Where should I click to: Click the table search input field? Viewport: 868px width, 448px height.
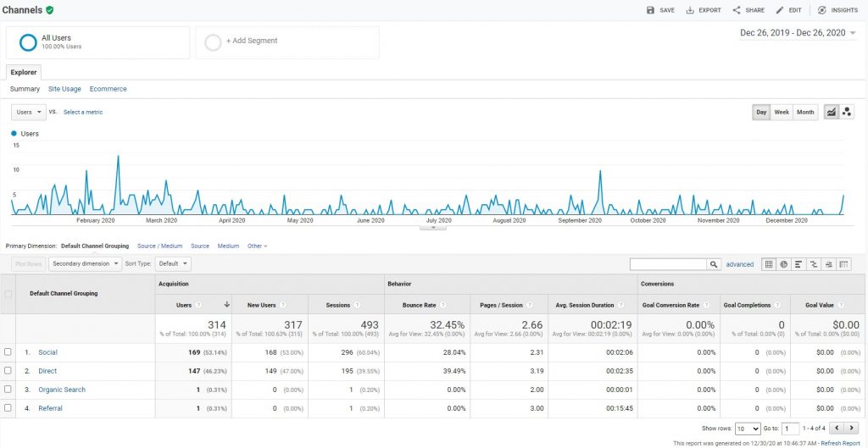tap(668, 264)
